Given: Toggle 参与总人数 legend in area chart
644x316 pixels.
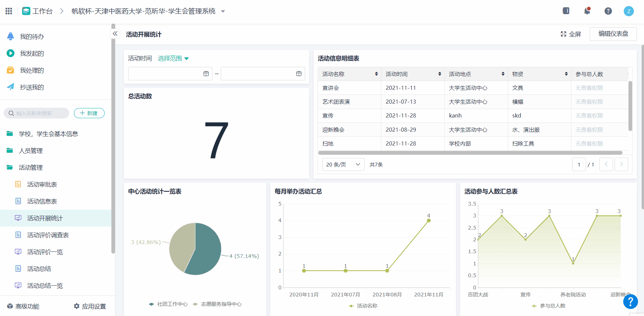Looking at the screenshot, I should (548, 306).
